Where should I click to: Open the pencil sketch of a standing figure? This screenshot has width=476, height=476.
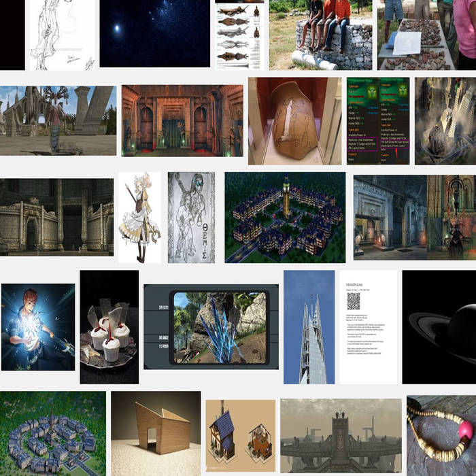61,34
